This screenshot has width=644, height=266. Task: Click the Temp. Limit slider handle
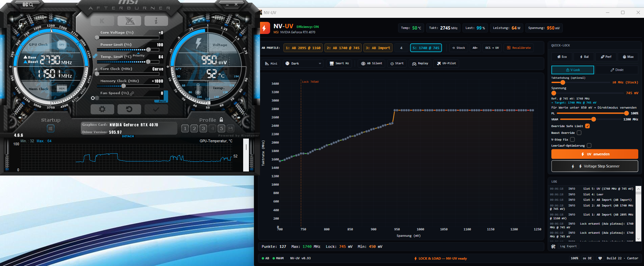(x=148, y=62)
